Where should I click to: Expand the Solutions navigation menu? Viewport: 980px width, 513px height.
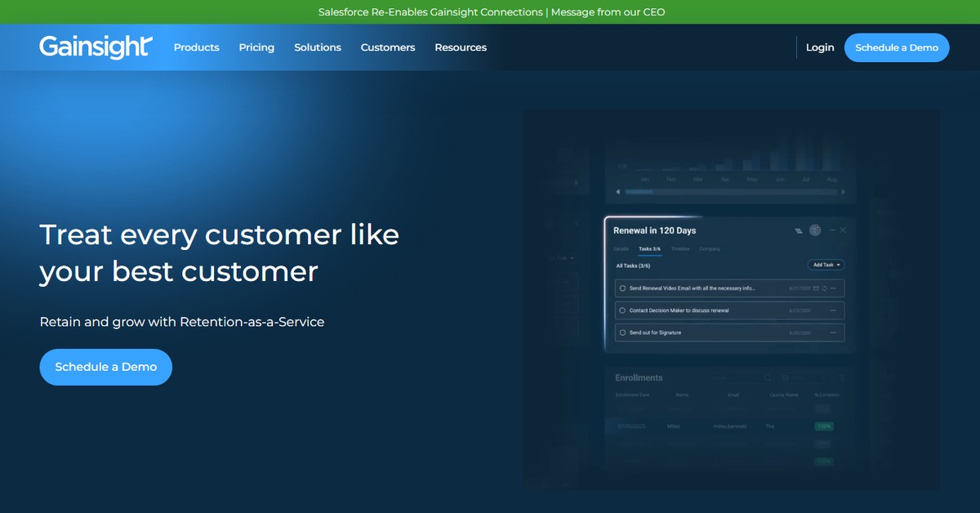point(318,47)
